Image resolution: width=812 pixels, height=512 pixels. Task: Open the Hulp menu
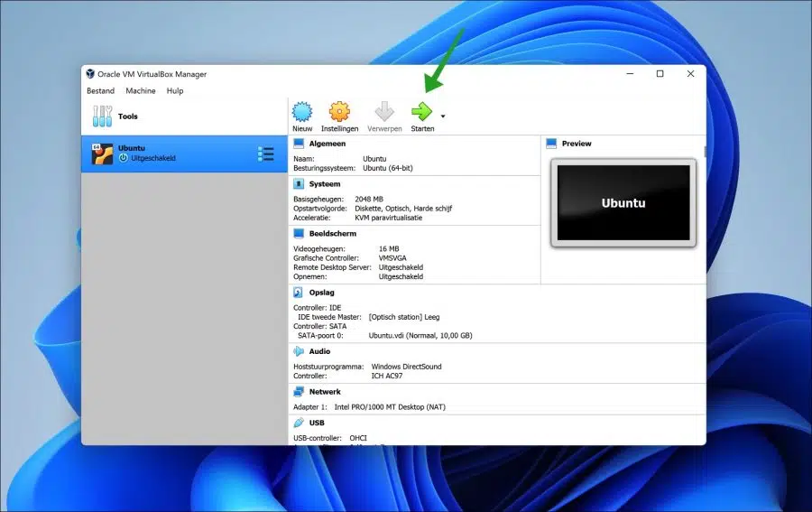(175, 90)
